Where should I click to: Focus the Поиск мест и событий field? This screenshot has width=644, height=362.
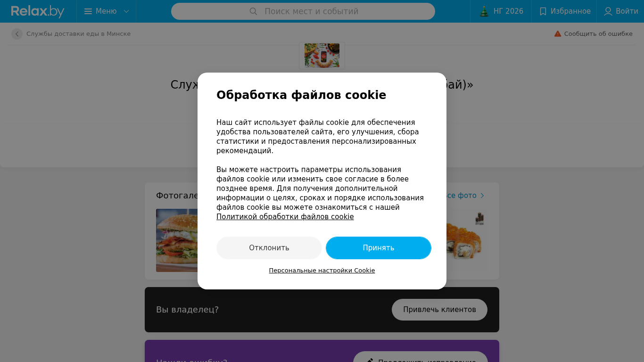[303, 11]
